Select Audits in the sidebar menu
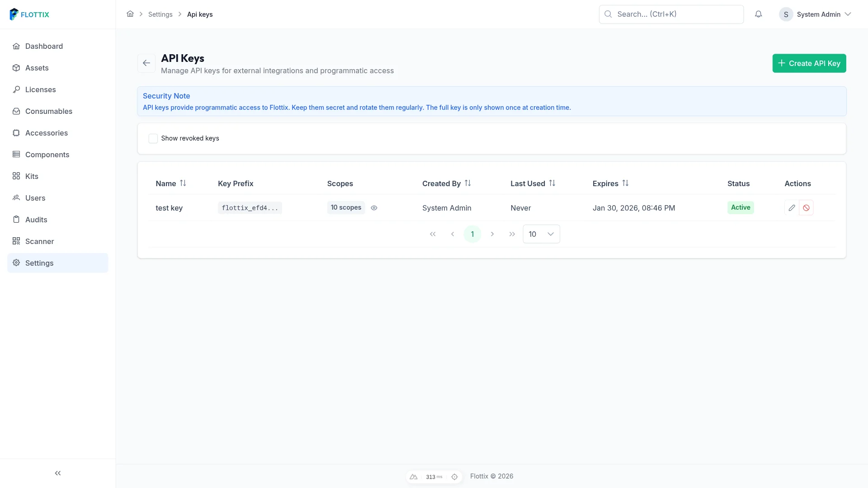 pyautogui.click(x=36, y=220)
